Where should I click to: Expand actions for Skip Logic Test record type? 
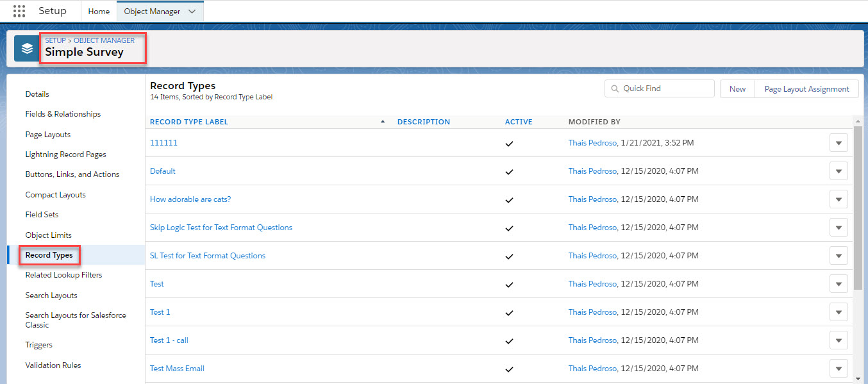click(839, 228)
